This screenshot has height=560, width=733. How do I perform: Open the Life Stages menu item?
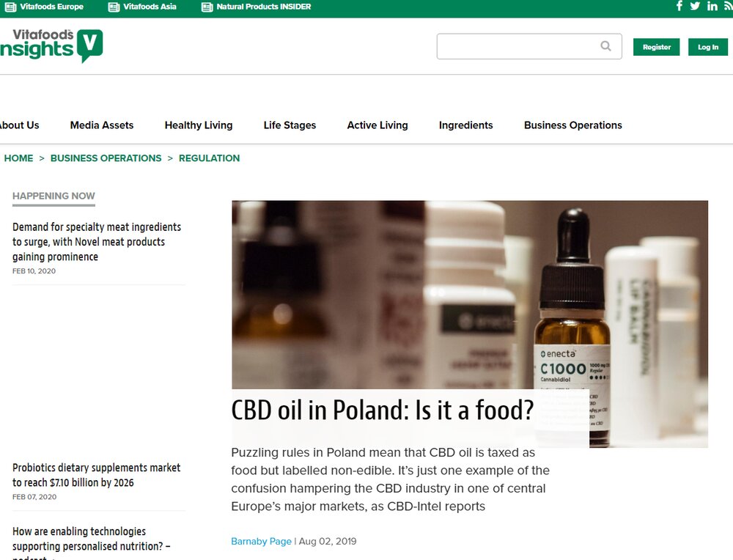click(x=290, y=125)
